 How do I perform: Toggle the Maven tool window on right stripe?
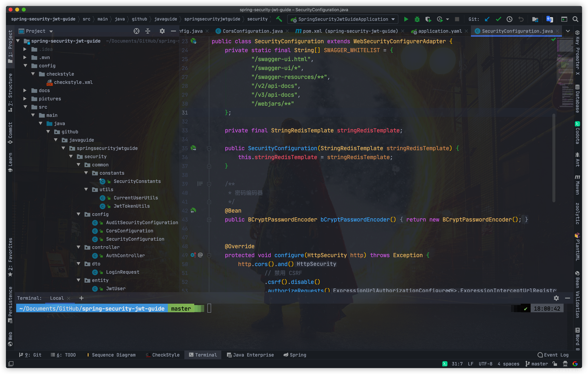(x=577, y=185)
